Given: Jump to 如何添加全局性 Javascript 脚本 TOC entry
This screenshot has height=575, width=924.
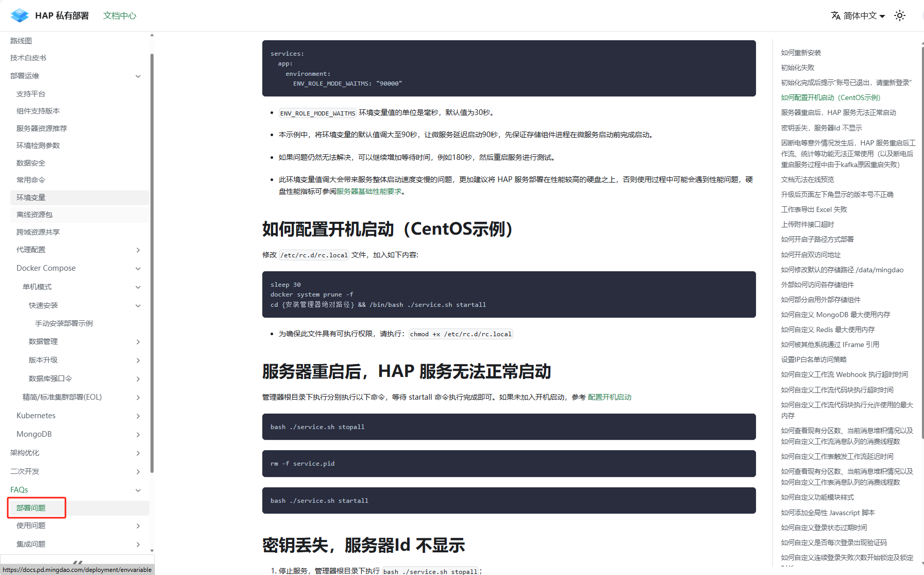Looking at the screenshot, I should pyautogui.click(x=828, y=513).
